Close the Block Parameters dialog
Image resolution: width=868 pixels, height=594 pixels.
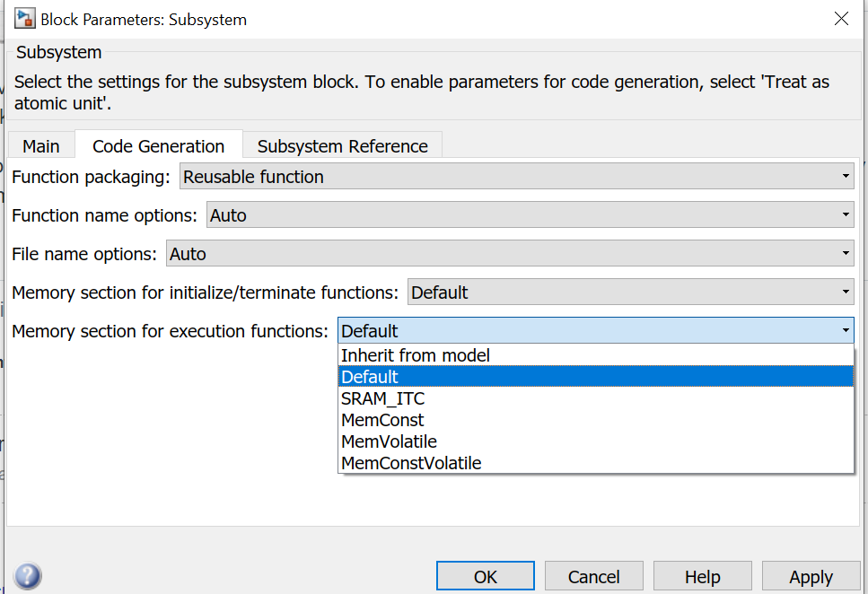pyautogui.click(x=841, y=19)
